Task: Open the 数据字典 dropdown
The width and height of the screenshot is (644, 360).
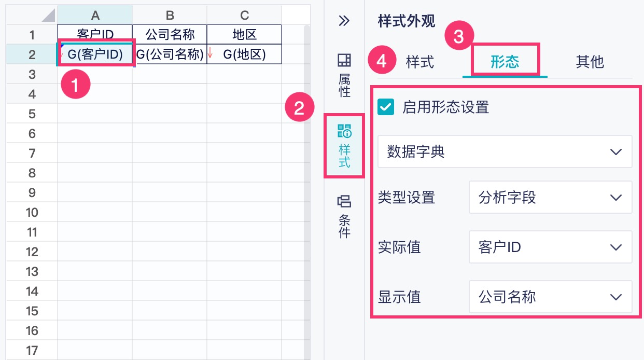Action: point(505,151)
